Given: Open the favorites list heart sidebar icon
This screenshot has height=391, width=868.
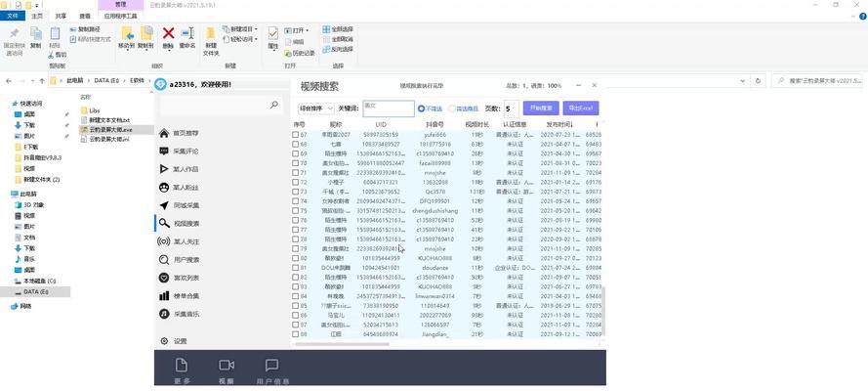Looking at the screenshot, I should coord(164,278).
